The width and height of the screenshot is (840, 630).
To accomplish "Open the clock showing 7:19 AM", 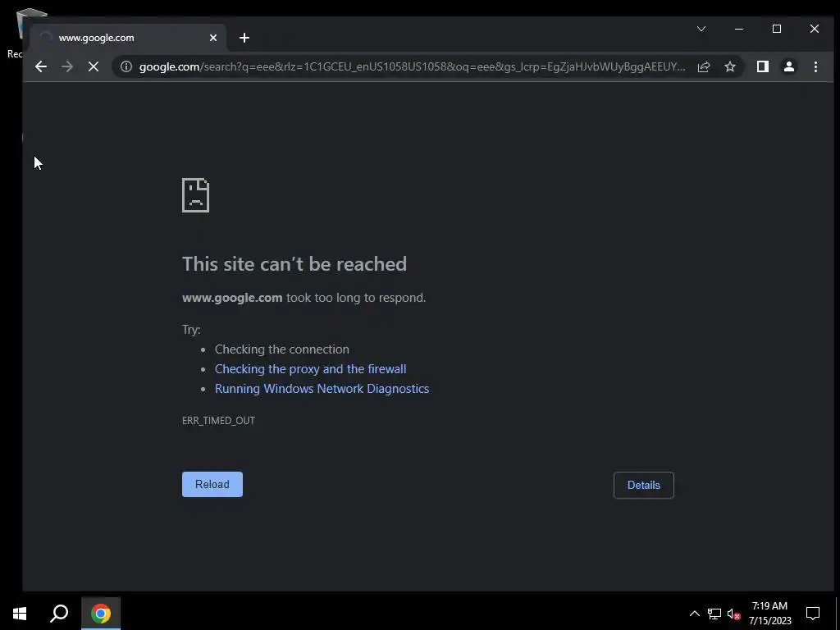I will [x=769, y=614].
